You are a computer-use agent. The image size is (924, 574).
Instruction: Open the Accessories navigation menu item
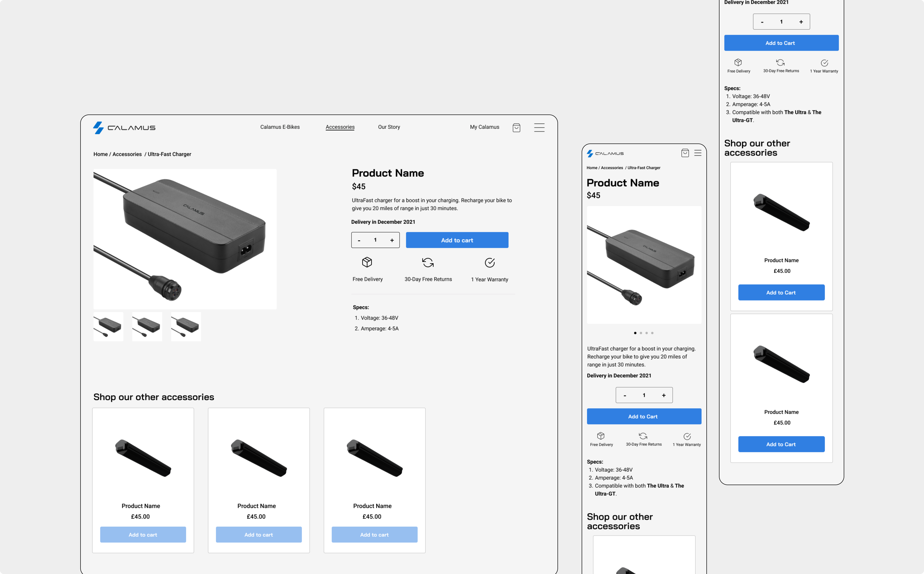(340, 127)
